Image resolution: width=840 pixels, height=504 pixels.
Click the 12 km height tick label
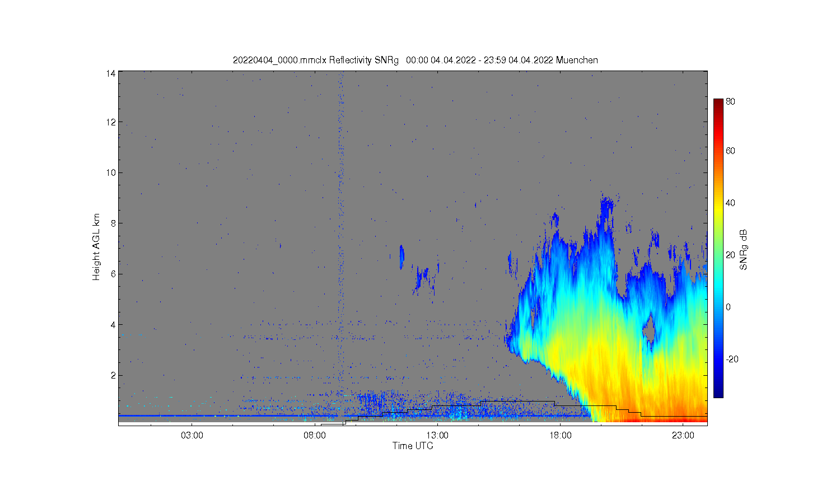pyautogui.click(x=111, y=122)
